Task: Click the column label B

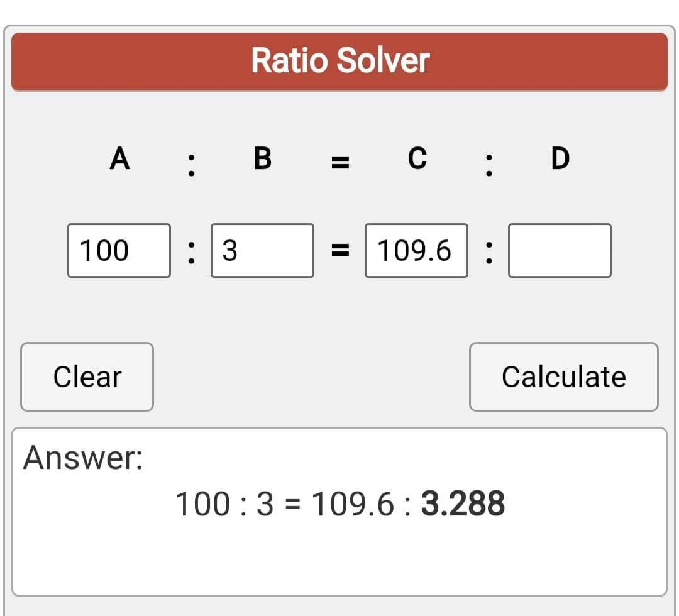Action: 263,158
